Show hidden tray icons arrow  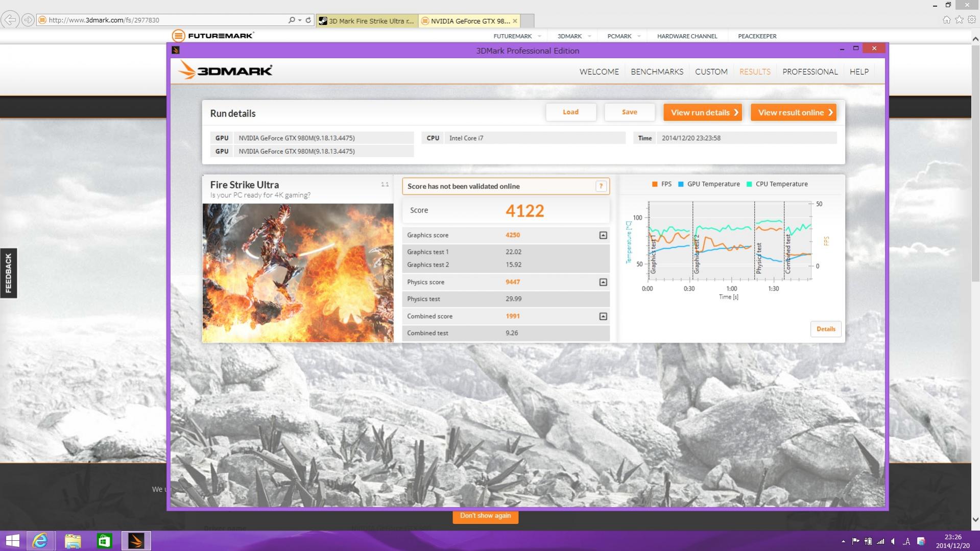(x=843, y=541)
